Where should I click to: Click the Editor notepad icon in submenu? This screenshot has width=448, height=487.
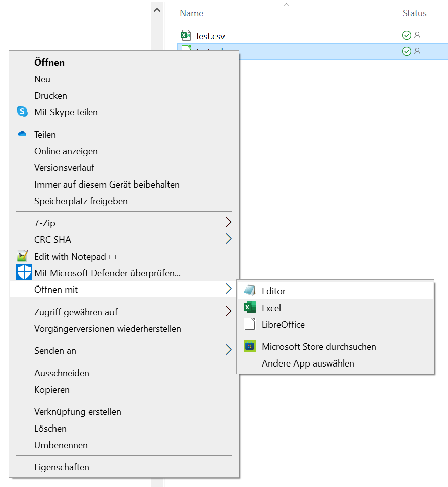250,291
